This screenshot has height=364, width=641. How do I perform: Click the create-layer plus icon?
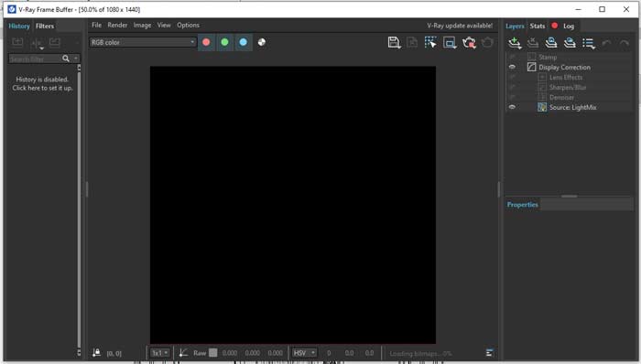(x=515, y=43)
